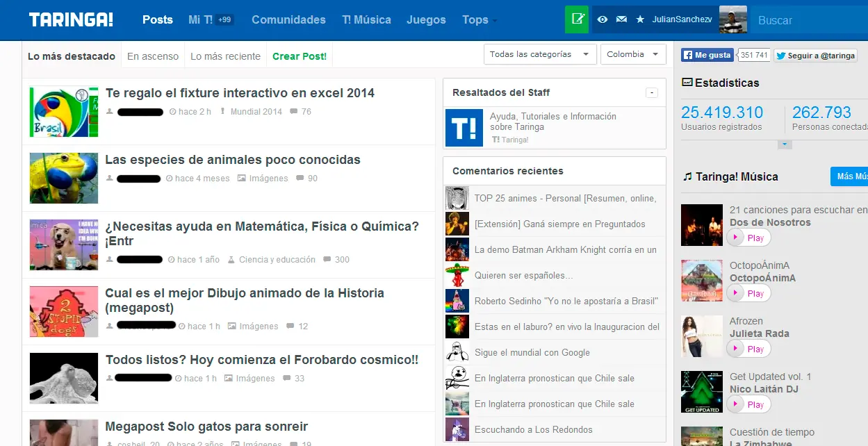868x446 pixels.
Task: Open the eye notifications icon in header
Action: [603, 19]
